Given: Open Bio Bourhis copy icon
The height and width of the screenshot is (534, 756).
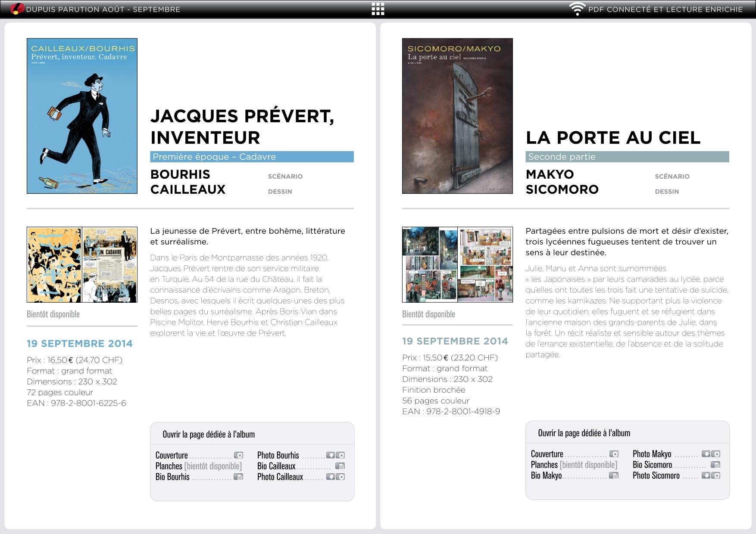Looking at the screenshot, I should click(238, 477).
